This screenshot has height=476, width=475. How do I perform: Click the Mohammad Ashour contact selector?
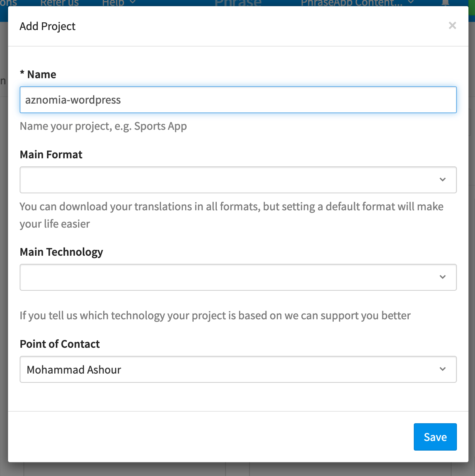[238, 369]
